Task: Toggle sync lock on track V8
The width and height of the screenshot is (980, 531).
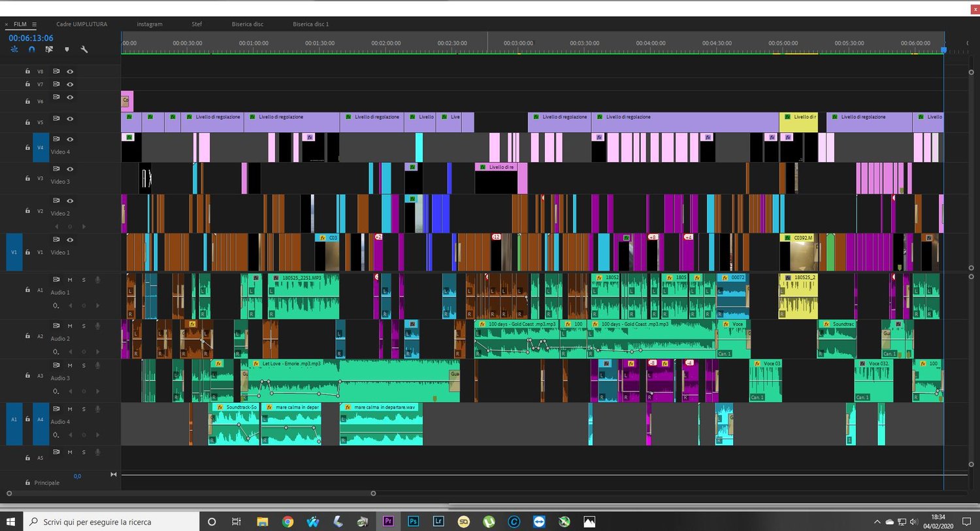Action: [56, 71]
